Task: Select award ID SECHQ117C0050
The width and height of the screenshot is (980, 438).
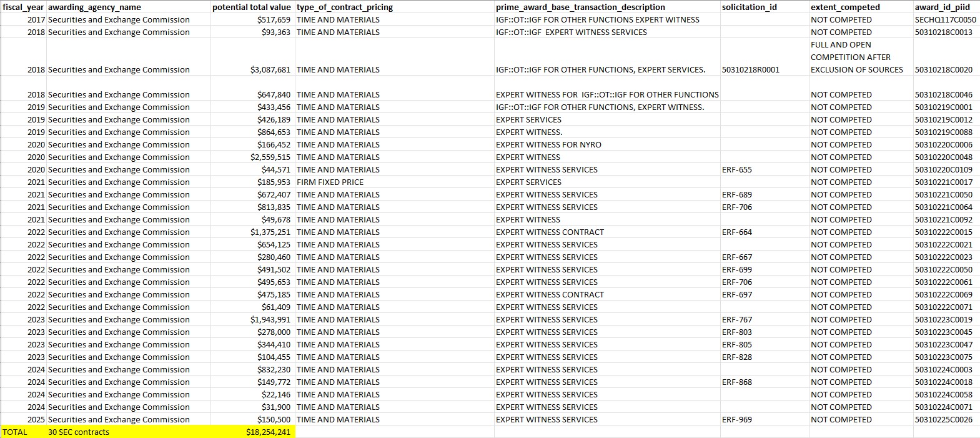Action: pyautogui.click(x=946, y=19)
